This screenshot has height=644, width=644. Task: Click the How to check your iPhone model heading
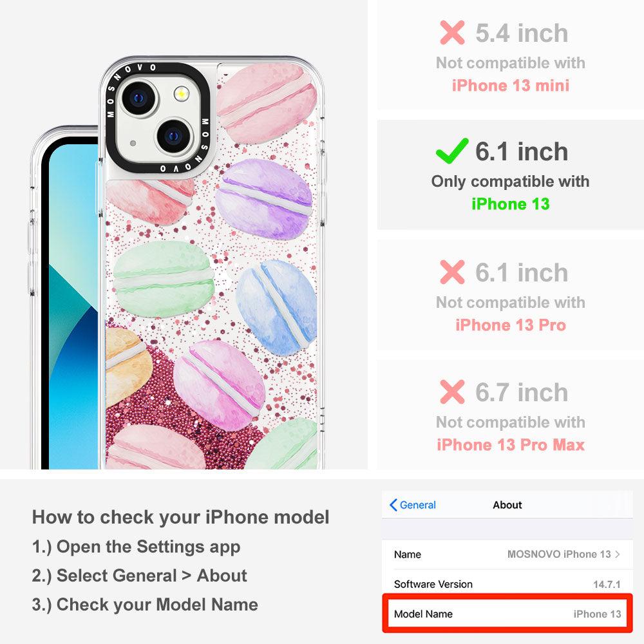pos(181,517)
